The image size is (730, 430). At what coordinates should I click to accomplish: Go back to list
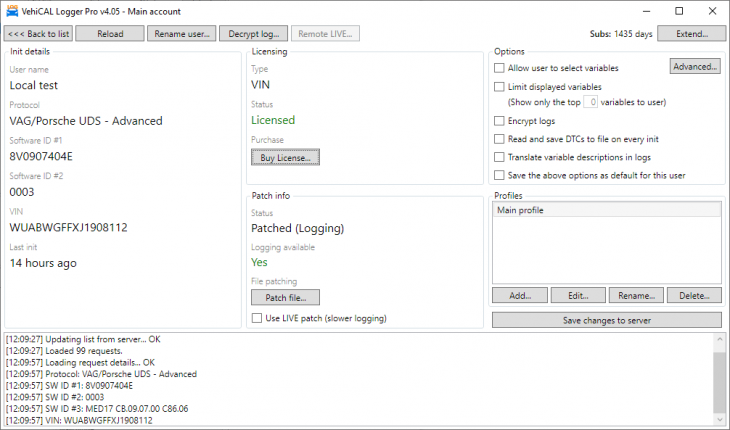(x=37, y=34)
